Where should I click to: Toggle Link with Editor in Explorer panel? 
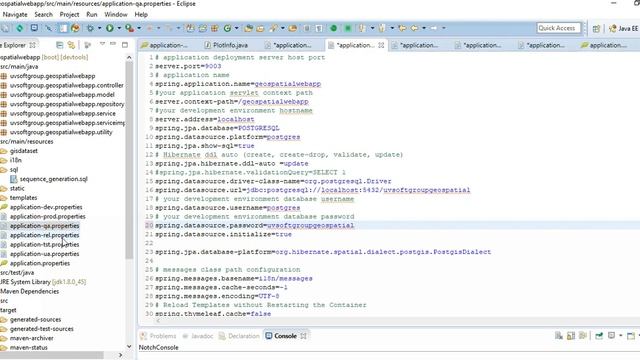[x=71, y=45]
